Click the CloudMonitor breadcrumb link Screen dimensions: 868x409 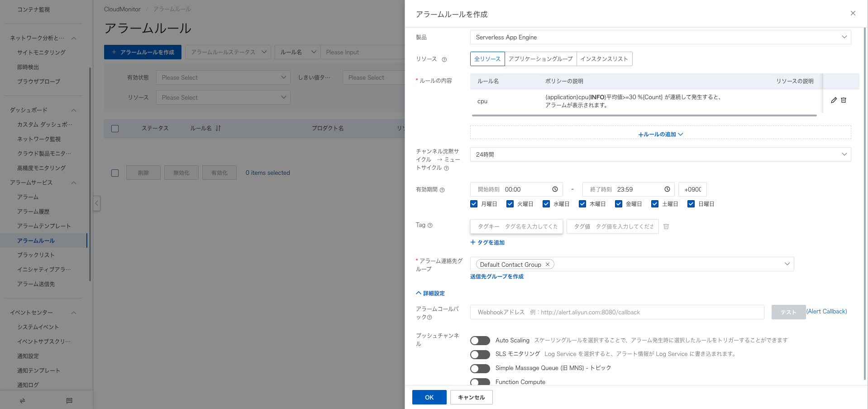tap(122, 9)
